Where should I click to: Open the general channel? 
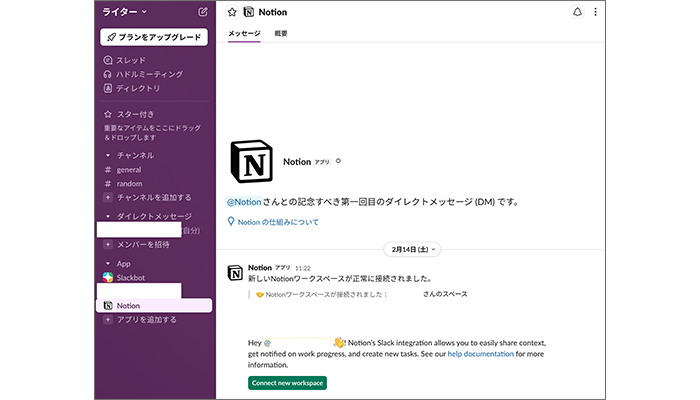coord(129,170)
